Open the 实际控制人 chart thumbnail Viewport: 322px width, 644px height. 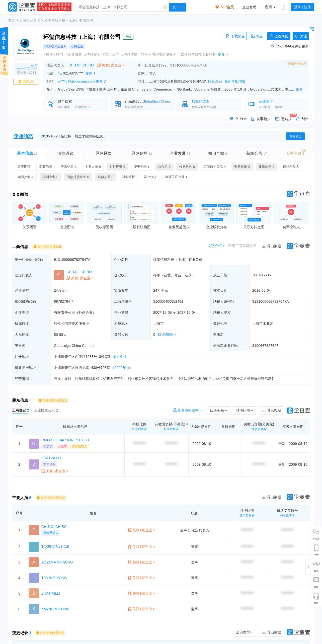(291, 212)
